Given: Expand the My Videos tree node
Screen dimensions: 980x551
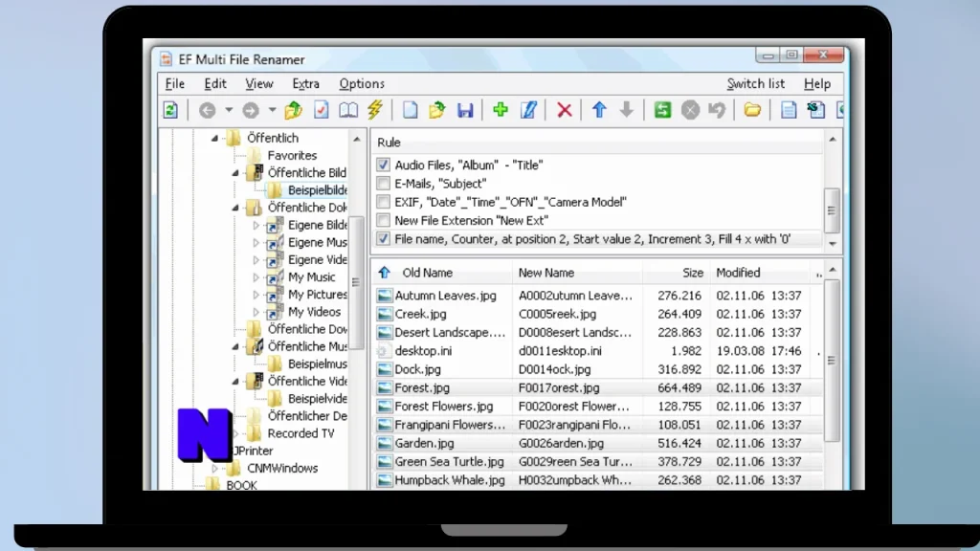Looking at the screenshot, I should coord(256,312).
